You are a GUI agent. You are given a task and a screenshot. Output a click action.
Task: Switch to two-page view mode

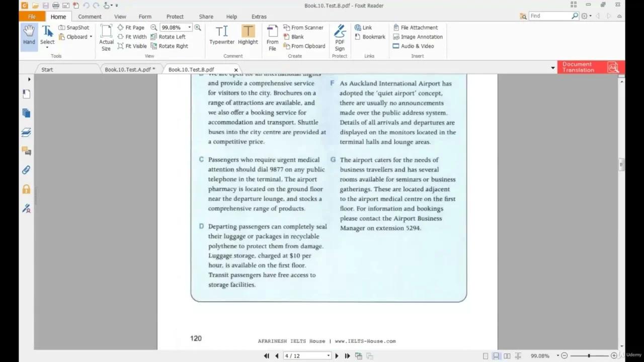(507, 355)
